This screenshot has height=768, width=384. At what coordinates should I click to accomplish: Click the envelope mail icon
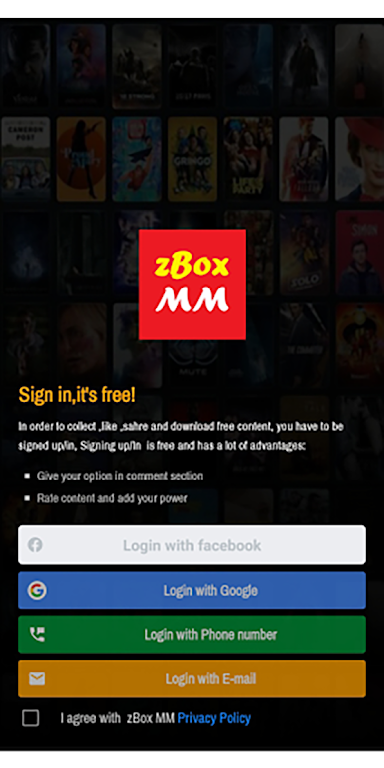(x=37, y=679)
